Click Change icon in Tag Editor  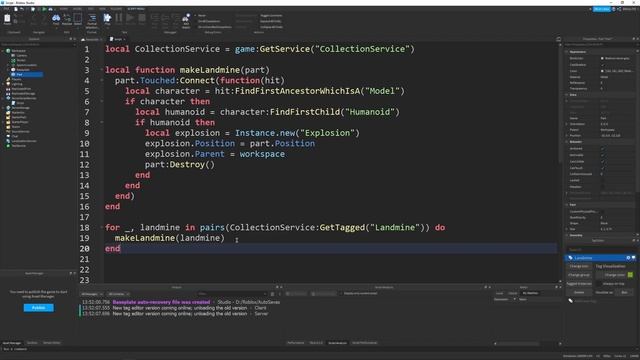[x=579, y=266]
